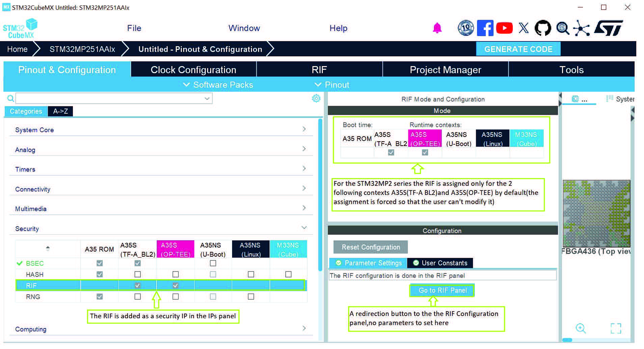Enable RNG for A35NS (Linux)
The height and width of the screenshot is (349, 644).
tap(251, 296)
